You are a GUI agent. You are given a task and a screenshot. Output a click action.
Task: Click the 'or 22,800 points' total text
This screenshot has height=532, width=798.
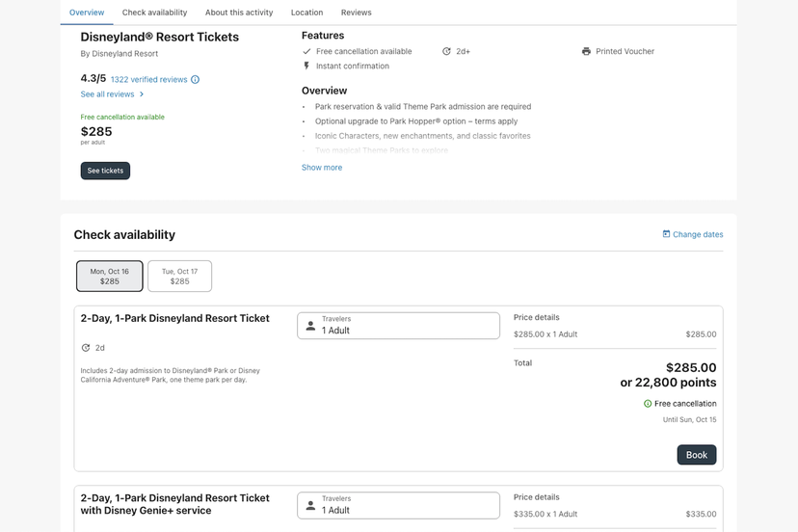pos(668,383)
